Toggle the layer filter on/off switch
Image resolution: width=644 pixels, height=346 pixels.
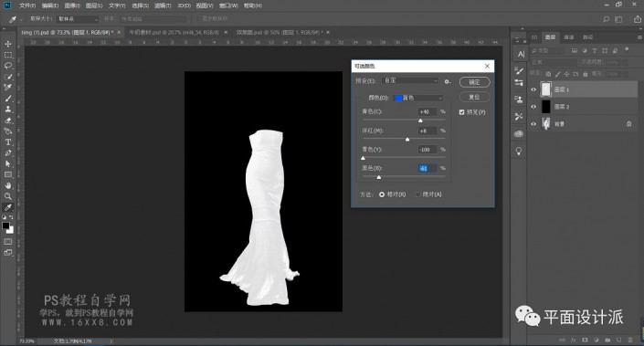pyautogui.click(x=627, y=49)
